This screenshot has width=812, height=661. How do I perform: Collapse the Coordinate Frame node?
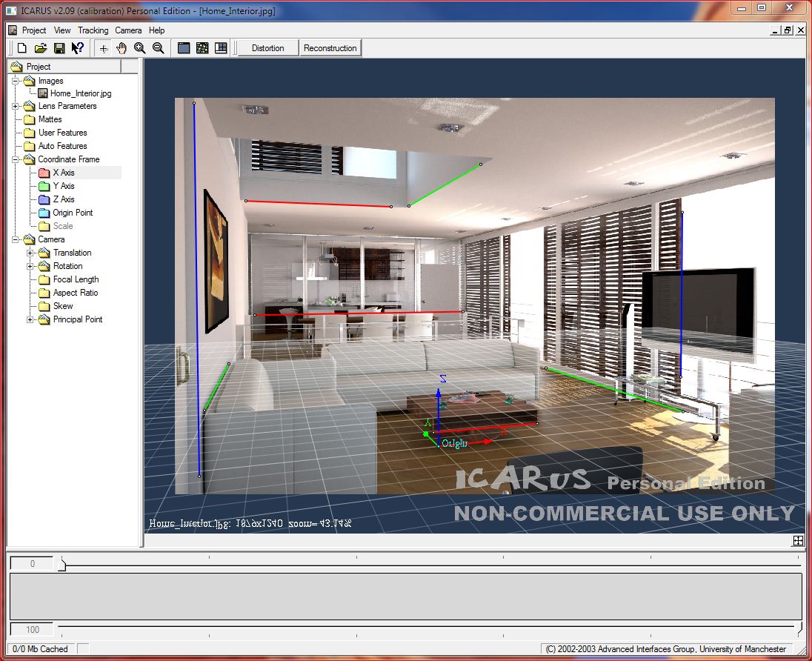(x=16, y=159)
